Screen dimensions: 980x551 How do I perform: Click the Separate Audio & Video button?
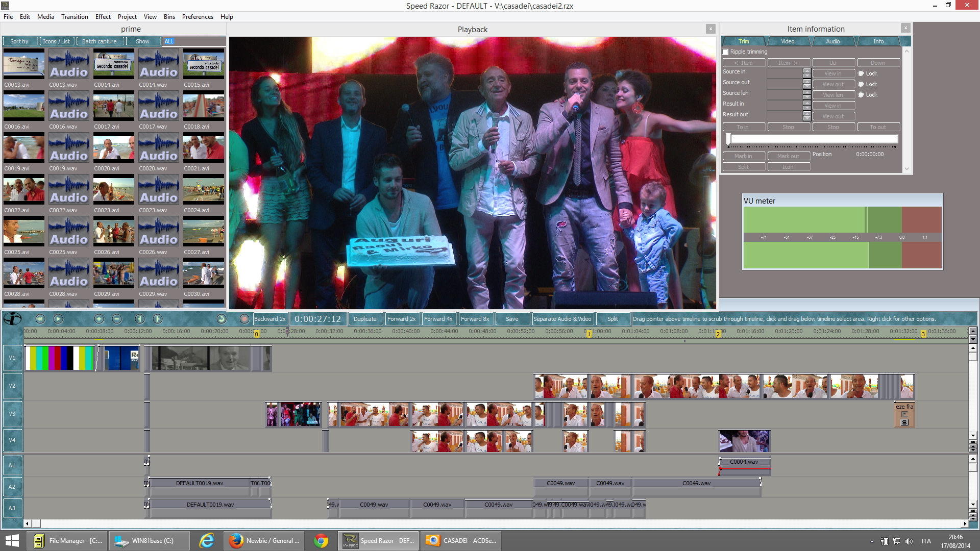coord(562,319)
